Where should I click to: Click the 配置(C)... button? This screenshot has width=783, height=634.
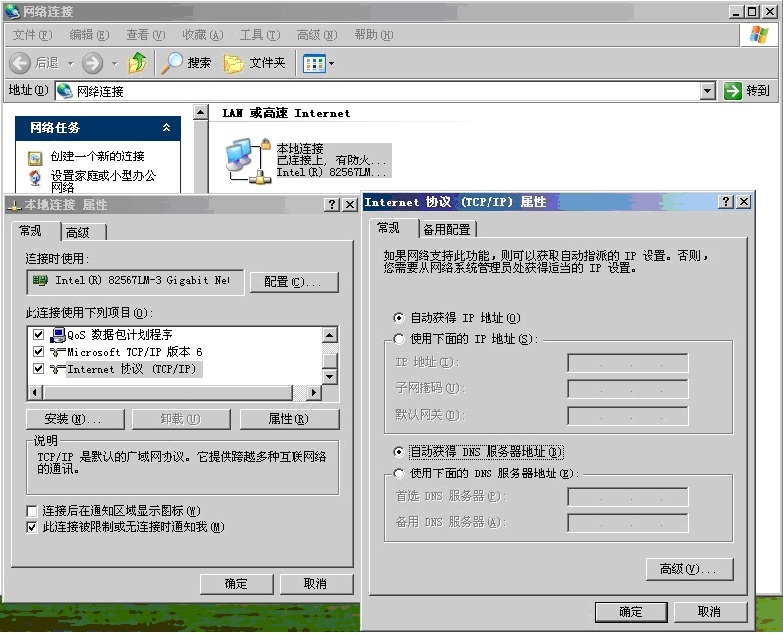(x=293, y=282)
